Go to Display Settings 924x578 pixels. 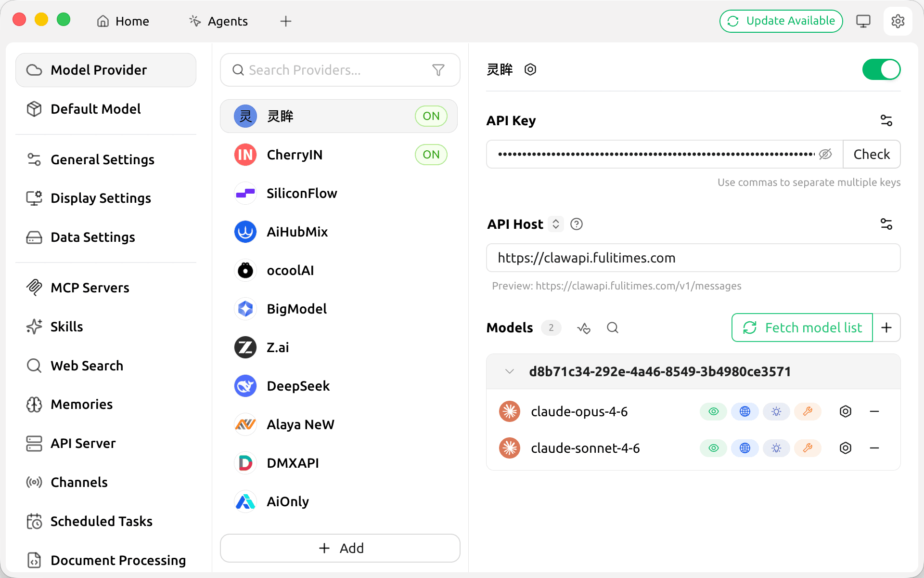(x=106, y=198)
